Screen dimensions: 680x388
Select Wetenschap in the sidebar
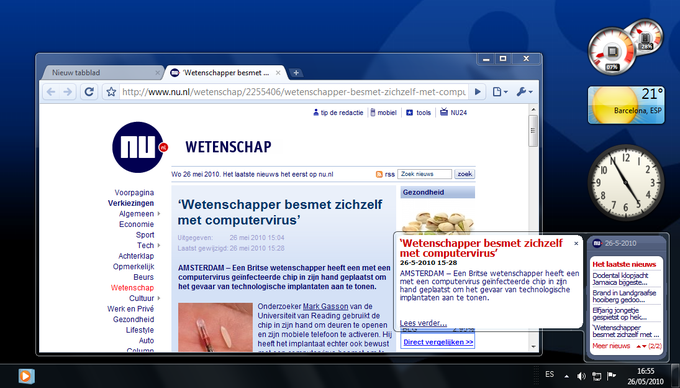(x=132, y=287)
